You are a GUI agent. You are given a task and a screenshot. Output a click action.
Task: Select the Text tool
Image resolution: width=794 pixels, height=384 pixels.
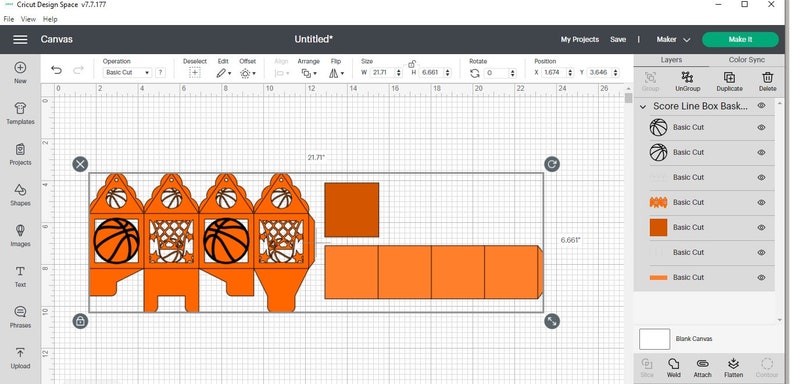click(20, 271)
